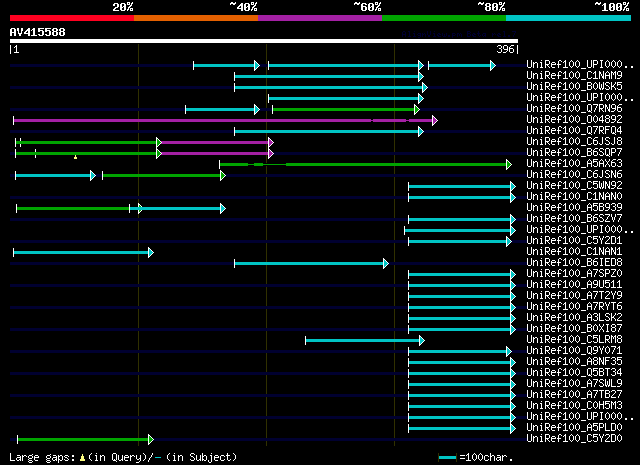Select hit UniRef100_A7SPZ0

[574, 274]
